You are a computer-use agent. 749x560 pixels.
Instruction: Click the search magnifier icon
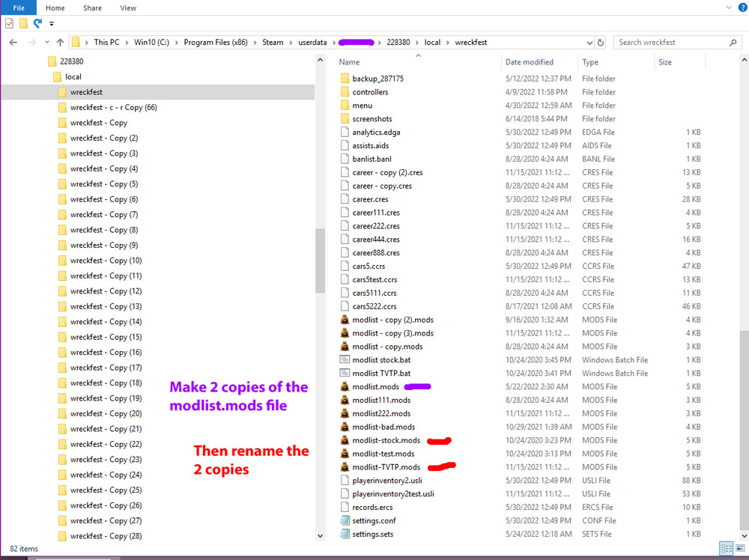click(733, 43)
